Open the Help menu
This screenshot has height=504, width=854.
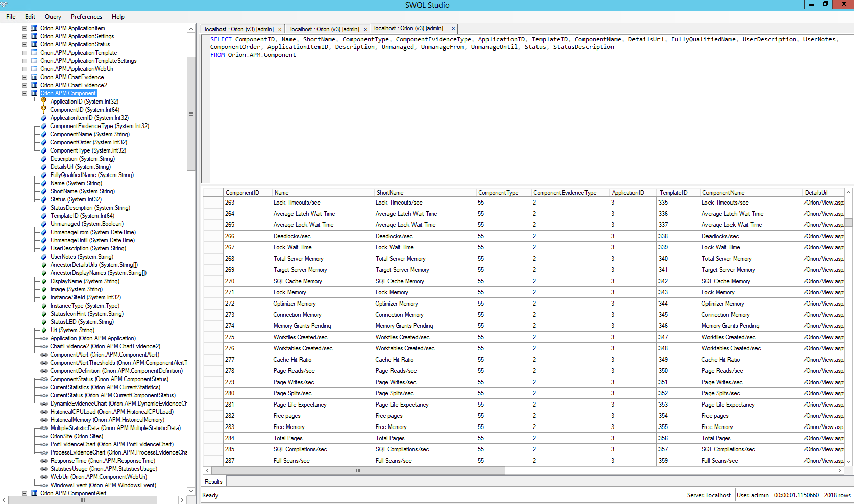(118, 17)
